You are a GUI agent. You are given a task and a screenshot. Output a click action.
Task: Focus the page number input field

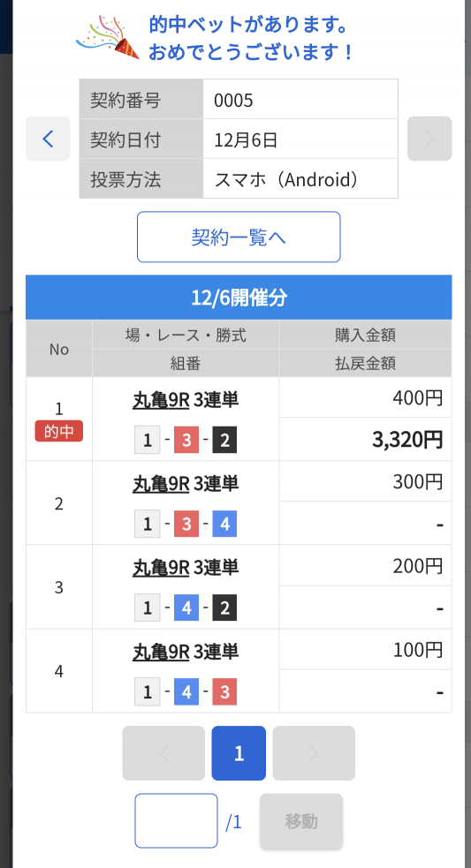(176, 821)
